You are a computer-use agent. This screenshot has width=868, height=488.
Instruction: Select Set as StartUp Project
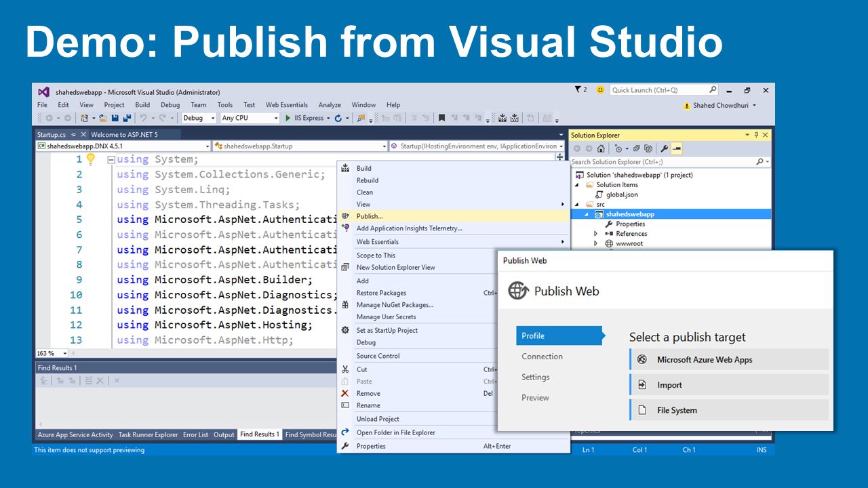[x=418, y=330]
